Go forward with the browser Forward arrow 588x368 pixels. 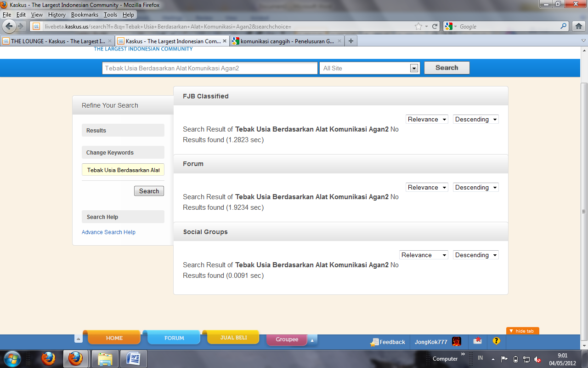click(21, 26)
